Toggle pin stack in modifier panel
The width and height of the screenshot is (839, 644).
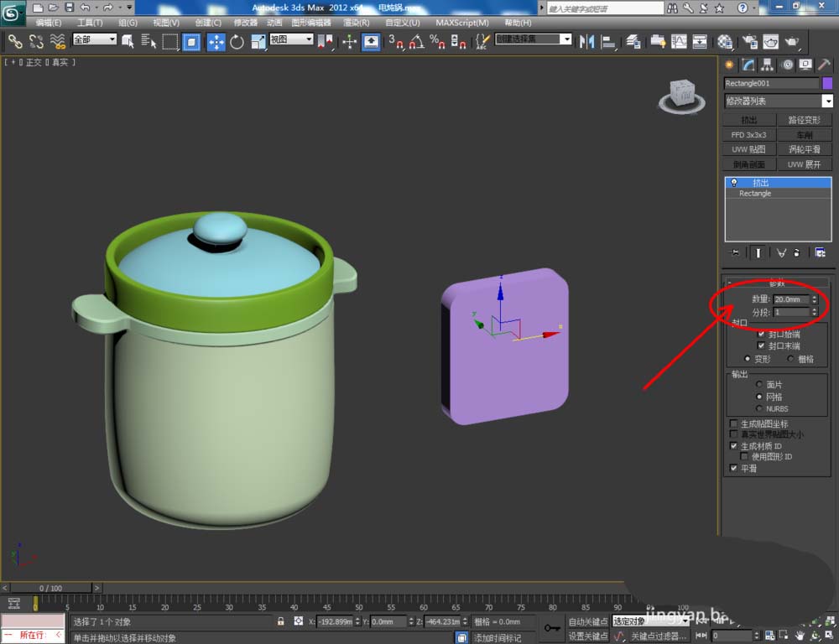(x=735, y=252)
